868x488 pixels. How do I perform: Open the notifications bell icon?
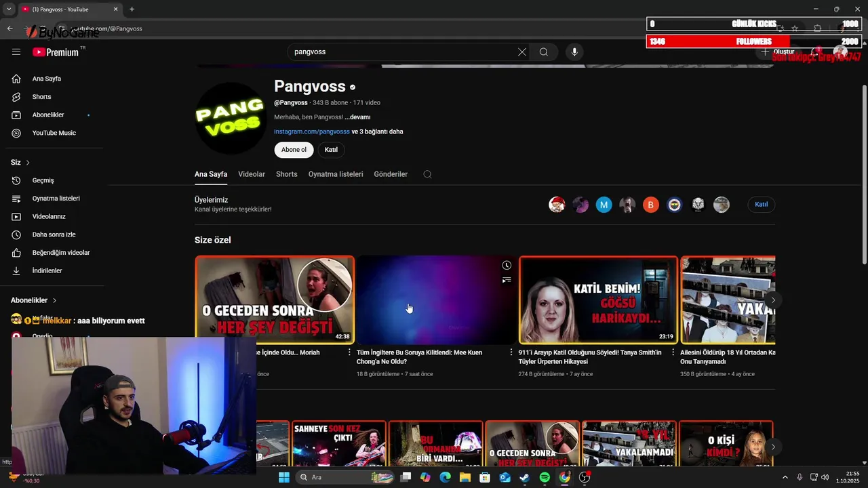point(816,52)
